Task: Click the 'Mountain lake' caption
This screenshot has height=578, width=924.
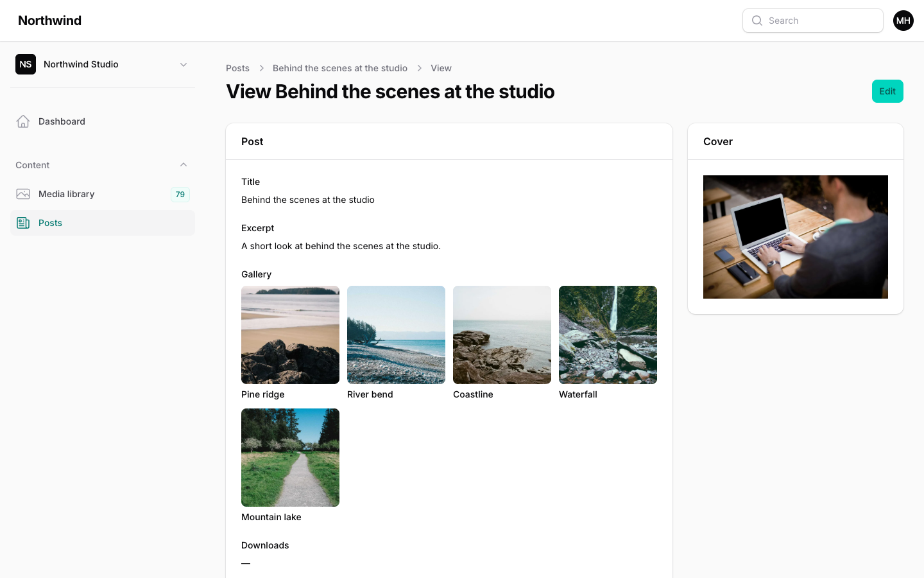Action: 271,517
